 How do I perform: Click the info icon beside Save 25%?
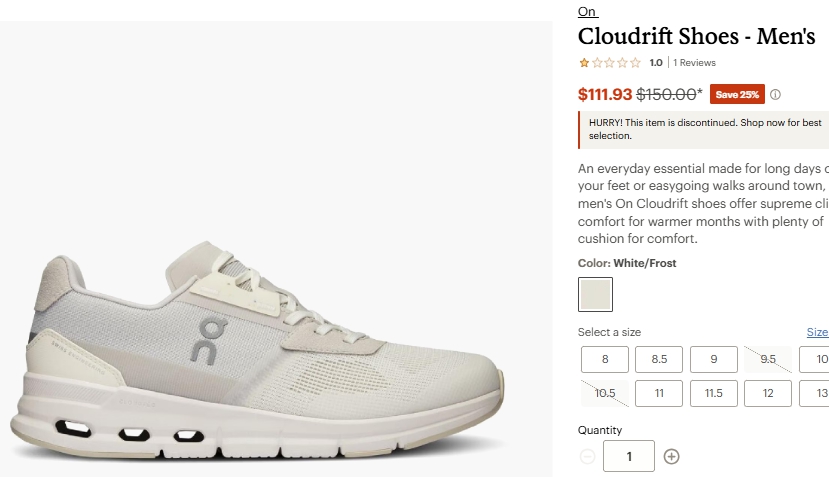click(x=775, y=95)
